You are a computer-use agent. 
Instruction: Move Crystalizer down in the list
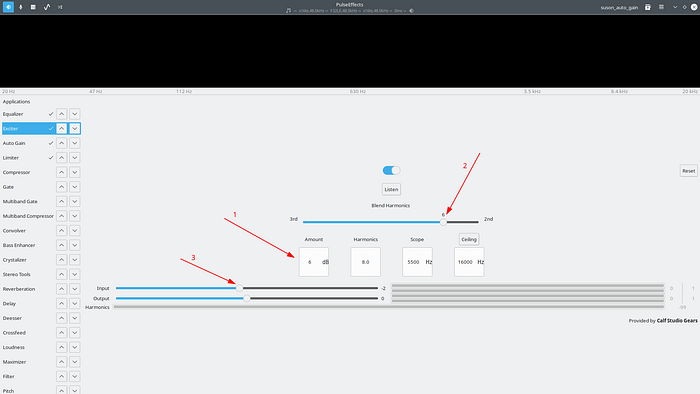(75, 260)
